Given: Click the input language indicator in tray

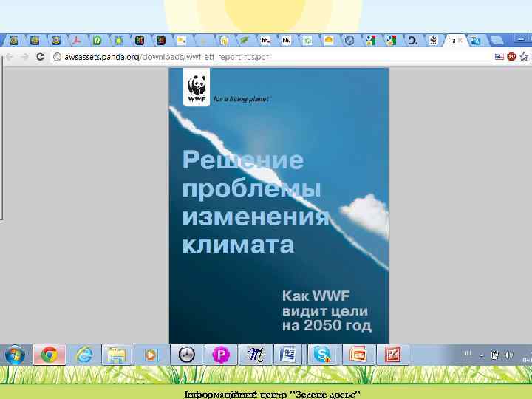Looking at the screenshot, I should [x=466, y=353].
